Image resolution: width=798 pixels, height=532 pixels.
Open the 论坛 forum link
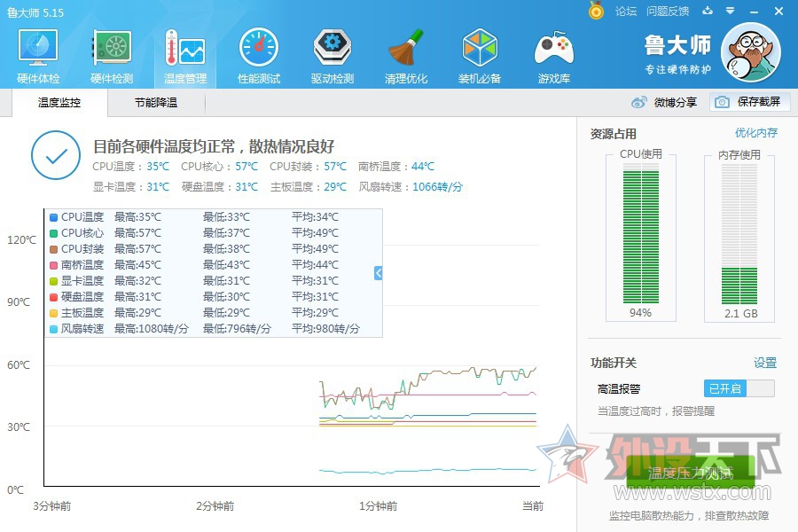[626, 11]
